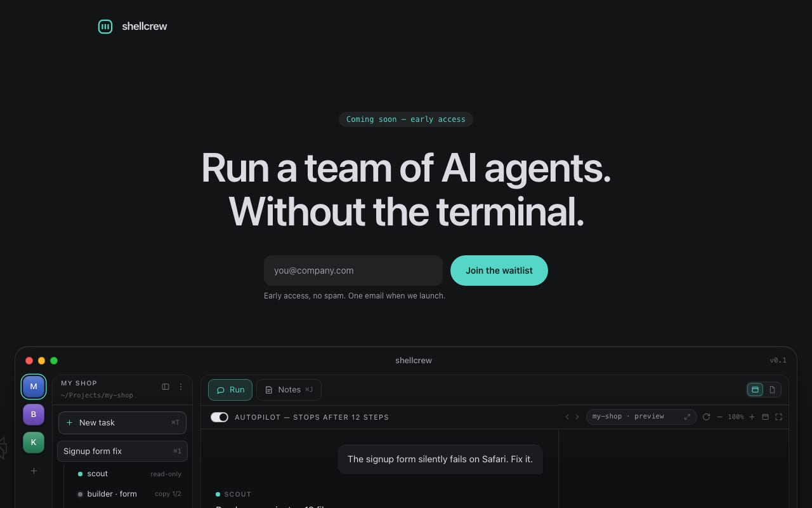Open the Notes tab
This screenshot has height=508, width=812.
[x=289, y=390]
